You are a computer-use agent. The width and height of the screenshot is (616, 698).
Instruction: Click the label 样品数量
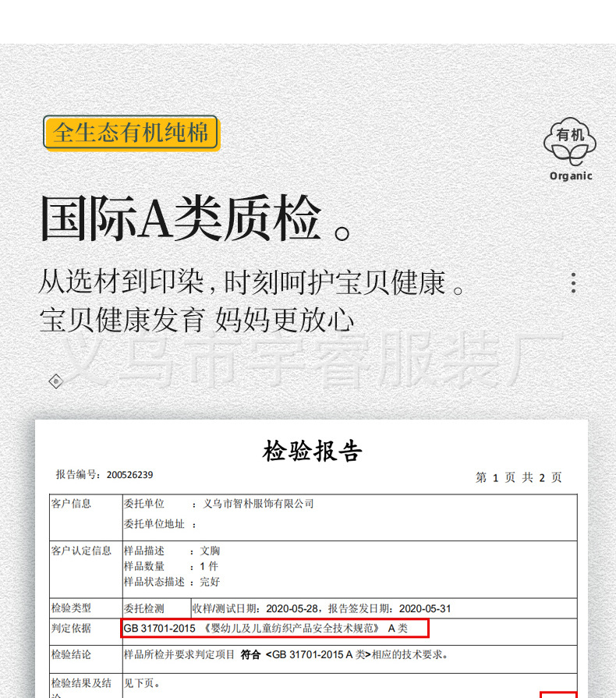click(x=143, y=566)
